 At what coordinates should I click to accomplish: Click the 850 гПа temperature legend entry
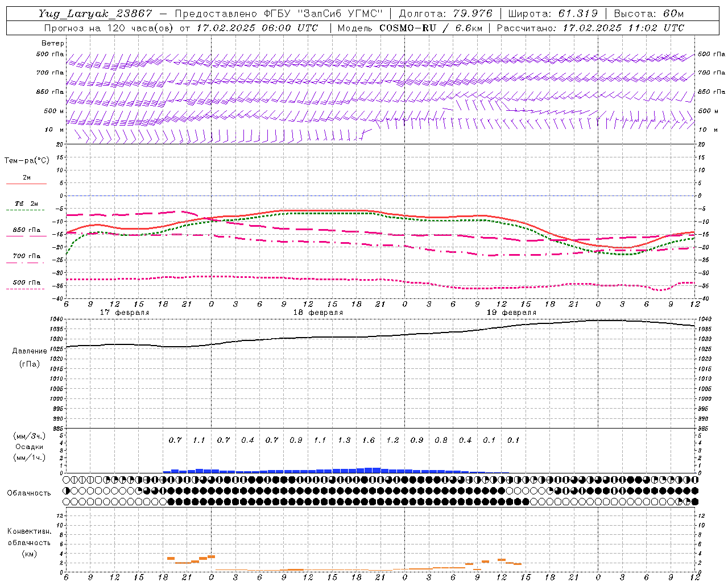point(27,230)
